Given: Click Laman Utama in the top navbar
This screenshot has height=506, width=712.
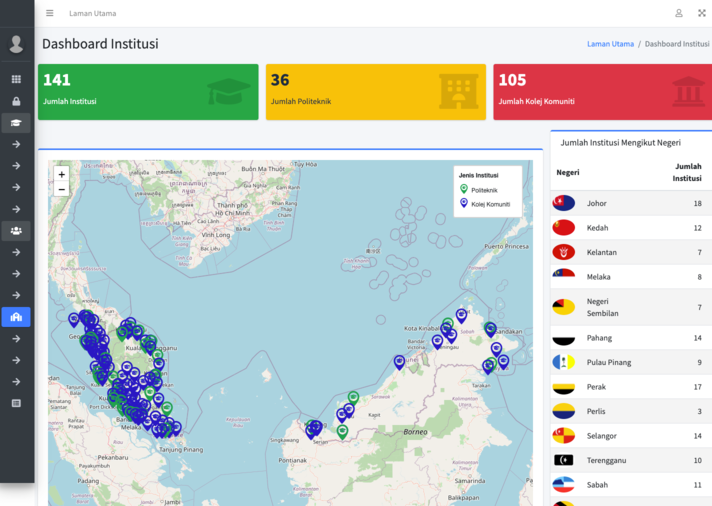Looking at the screenshot, I should click(92, 13).
